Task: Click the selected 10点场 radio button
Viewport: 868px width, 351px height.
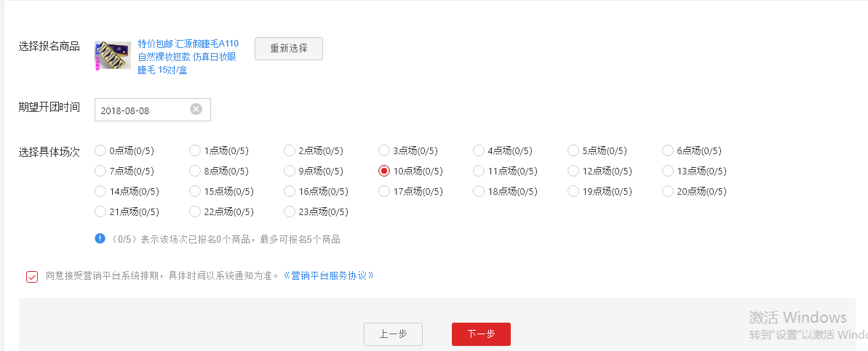Action: point(384,172)
